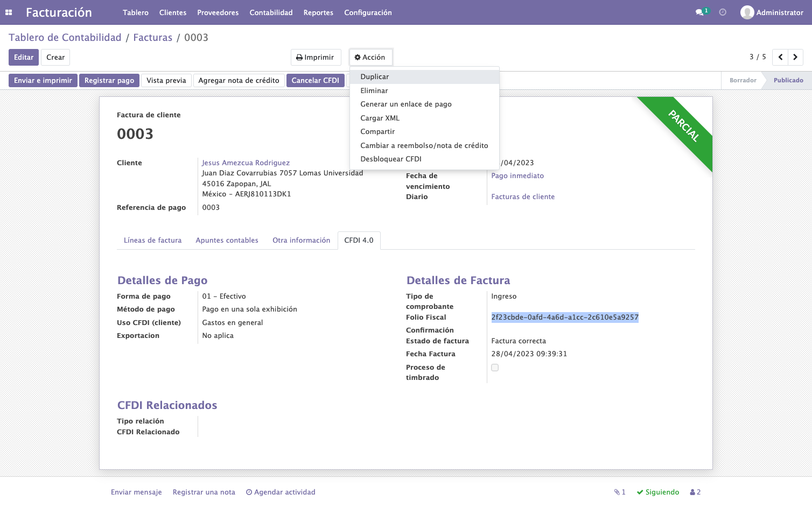Screen dimensions: 812x508
Task: Collapse the Acción dropdown
Action: [x=370, y=57]
